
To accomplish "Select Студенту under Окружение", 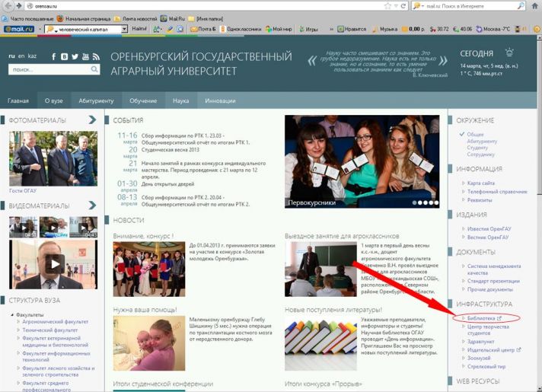I will click(477, 148).
